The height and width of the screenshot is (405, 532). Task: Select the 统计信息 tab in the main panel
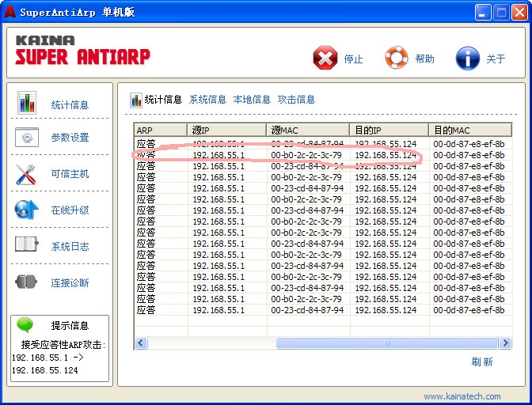[163, 100]
